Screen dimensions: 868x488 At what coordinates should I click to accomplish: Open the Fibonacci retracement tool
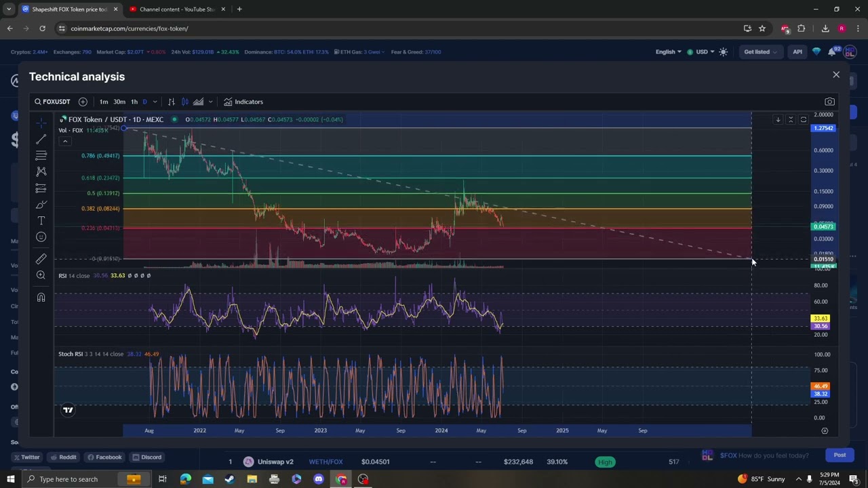click(41, 155)
